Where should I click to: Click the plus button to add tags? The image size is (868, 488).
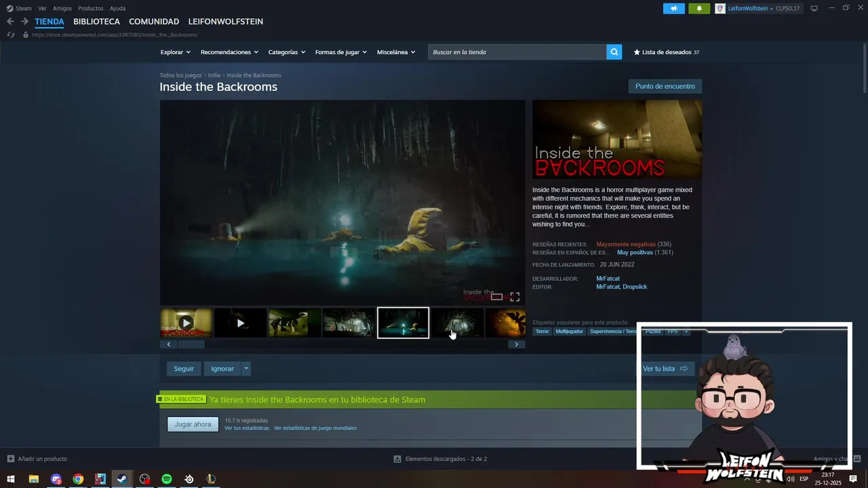(x=686, y=331)
